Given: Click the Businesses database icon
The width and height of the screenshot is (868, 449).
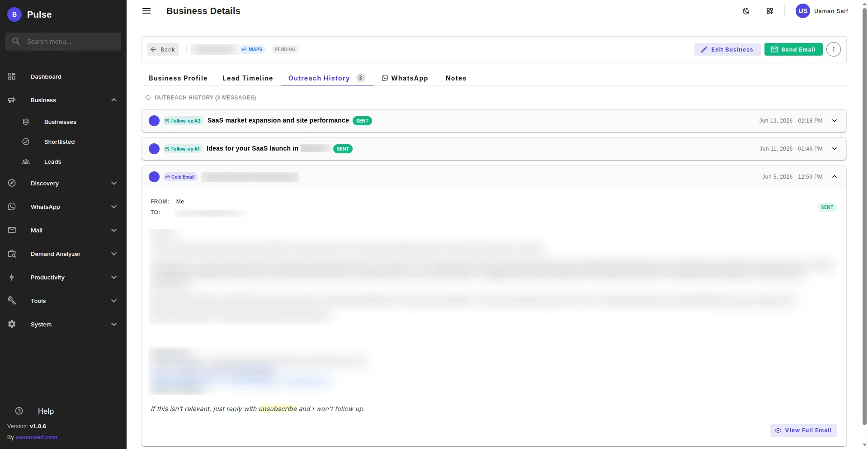Looking at the screenshot, I should 26,122.
